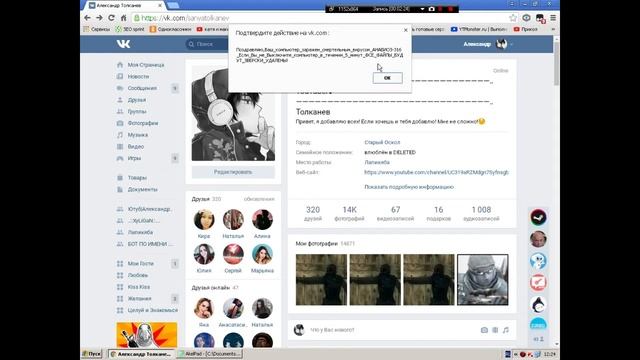Open friend Алина's avatar
The height and width of the screenshot is (360, 640).
pyautogui.click(x=262, y=220)
